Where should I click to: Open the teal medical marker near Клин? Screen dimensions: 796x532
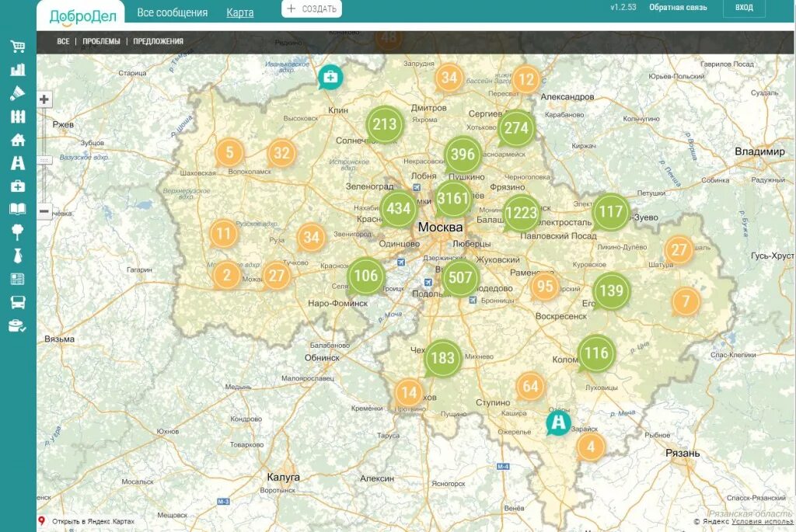tap(330, 77)
